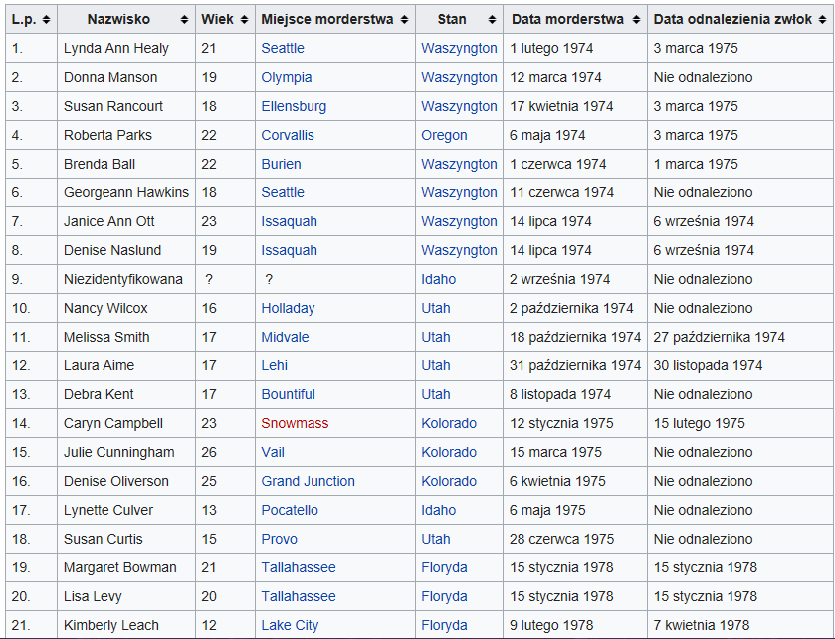Select the name Kimberly Leach

(111, 625)
